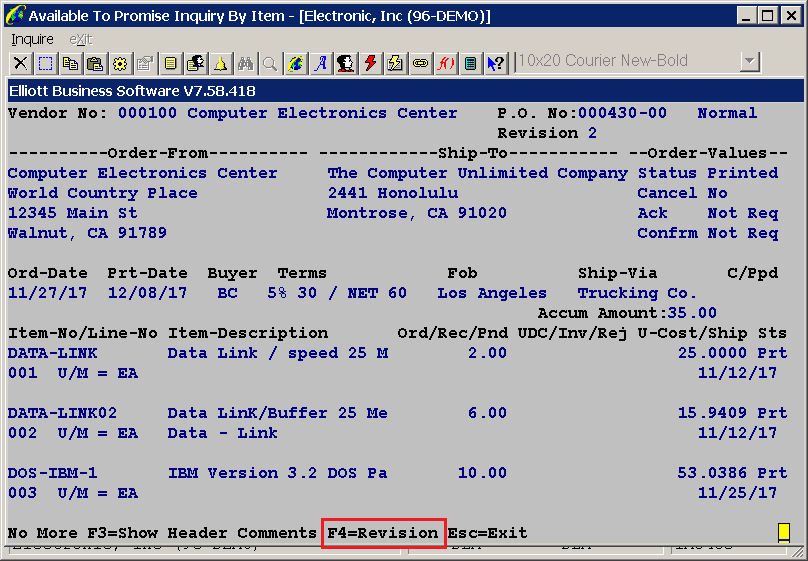Click item number DOS-IBM-1
Screen dimensions: 808x561
[53, 472]
